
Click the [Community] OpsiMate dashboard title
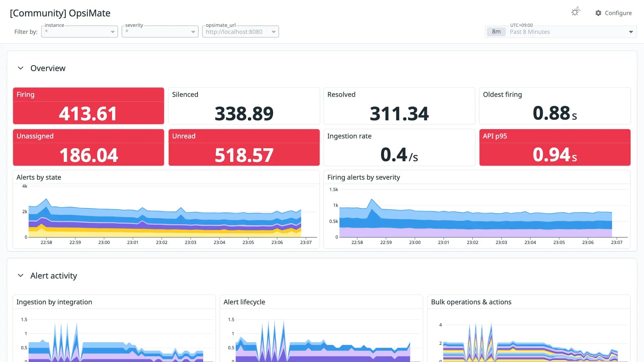click(x=60, y=13)
